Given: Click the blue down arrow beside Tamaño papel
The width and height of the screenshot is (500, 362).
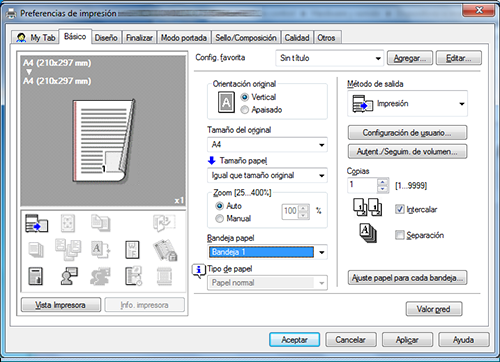Looking at the screenshot, I should [x=212, y=161].
